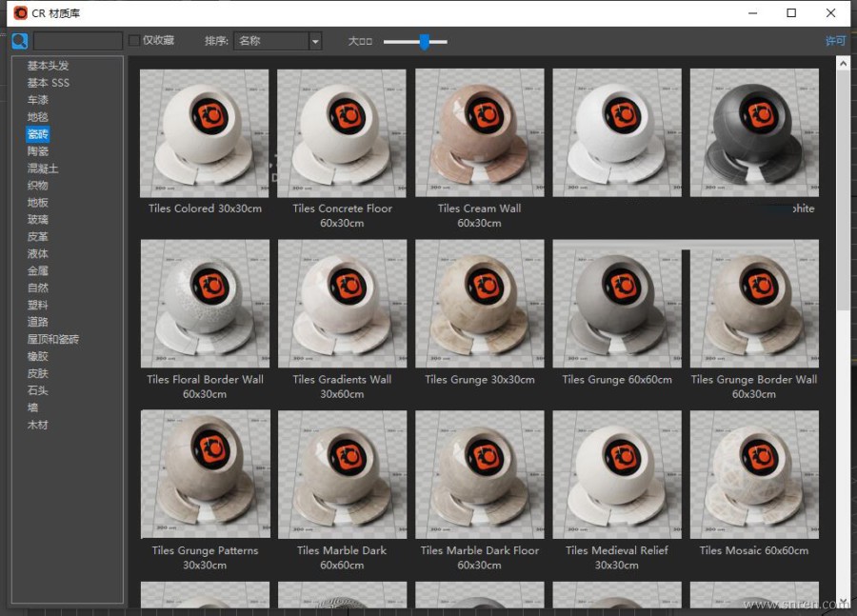Select the 屋顶和瓷砖 category
Viewport: 857px width, 616px height.
tap(53, 339)
